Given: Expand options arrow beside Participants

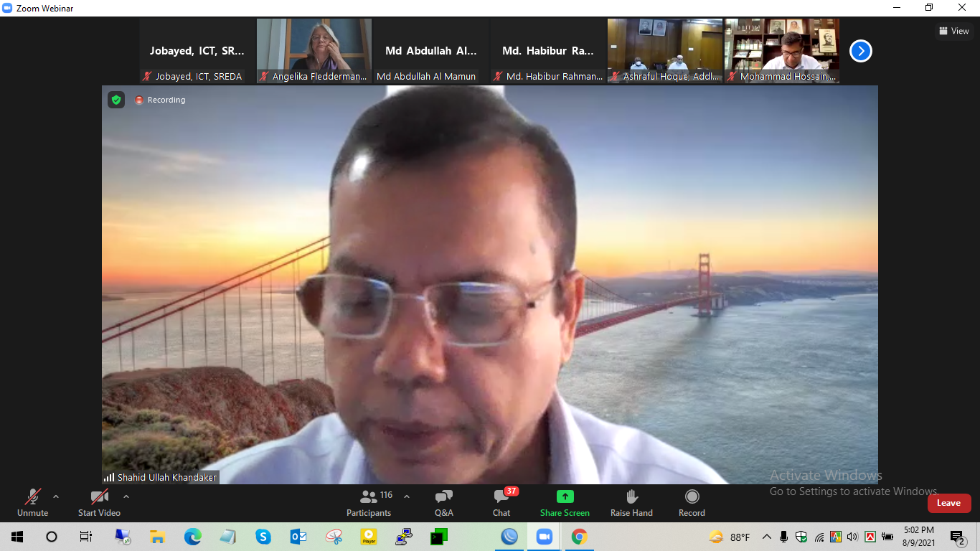Looking at the screenshot, I should (407, 496).
